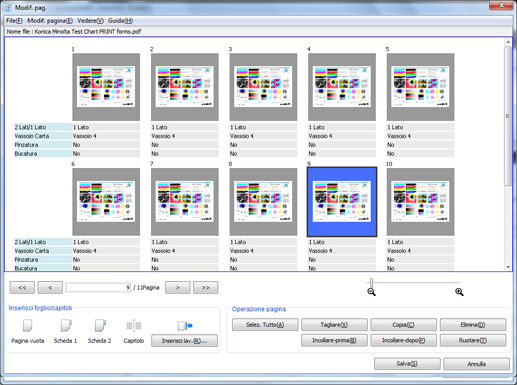The width and height of the screenshot is (517, 385).
Task: Click the Annulla cancel button
Action: pyautogui.click(x=476, y=364)
